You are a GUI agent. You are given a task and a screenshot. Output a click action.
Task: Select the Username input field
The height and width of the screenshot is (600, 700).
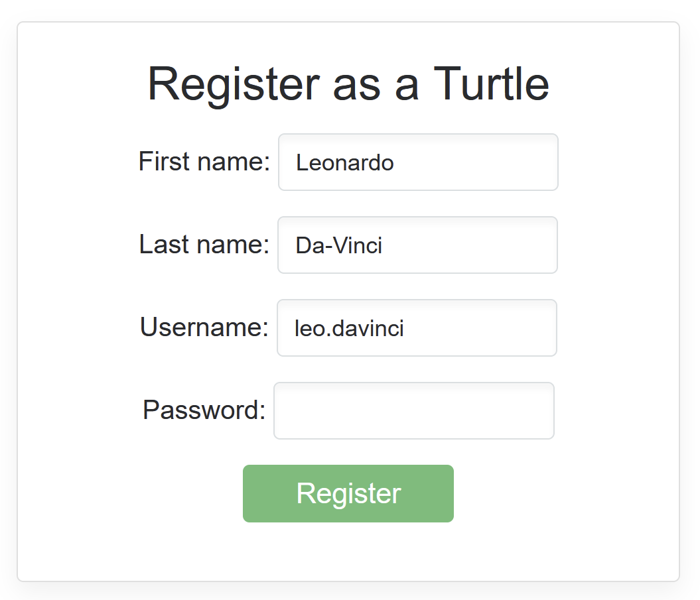(417, 328)
